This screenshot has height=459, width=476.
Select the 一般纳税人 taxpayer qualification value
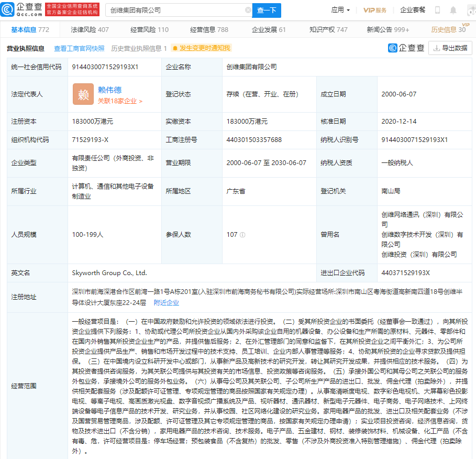click(x=397, y=163)
